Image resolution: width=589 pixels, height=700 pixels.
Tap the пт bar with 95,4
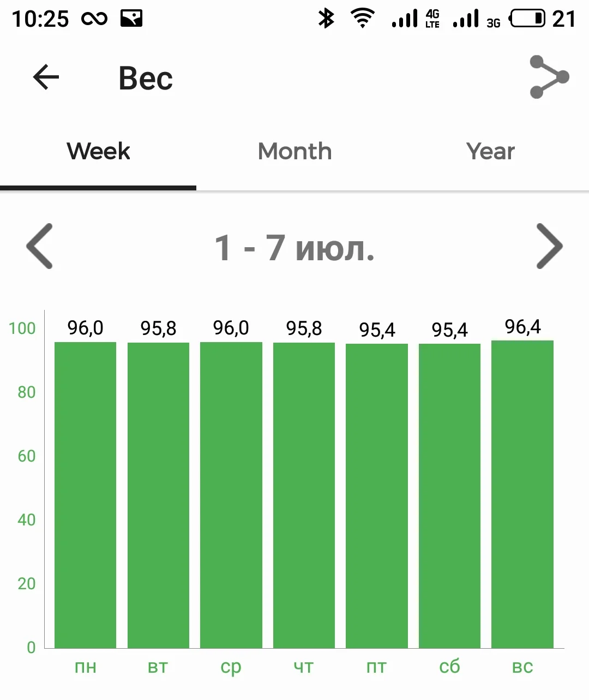[x=377, y=495]
